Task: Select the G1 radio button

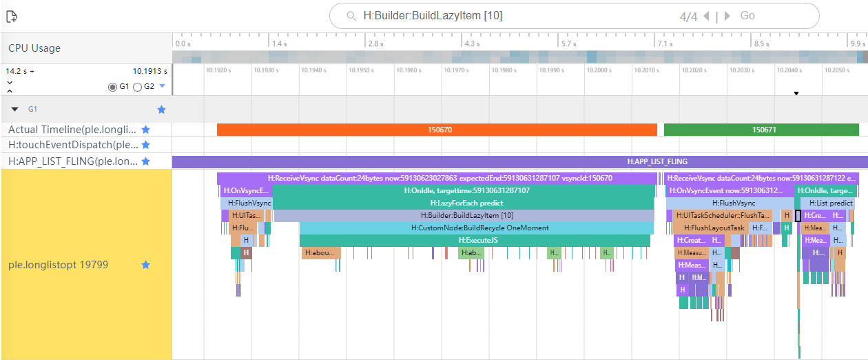Action: [x=112, y=87]
